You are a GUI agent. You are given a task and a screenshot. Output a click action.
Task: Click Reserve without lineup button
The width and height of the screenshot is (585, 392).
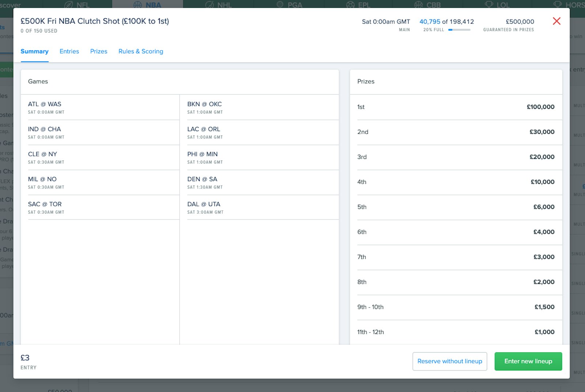point(450,361)
